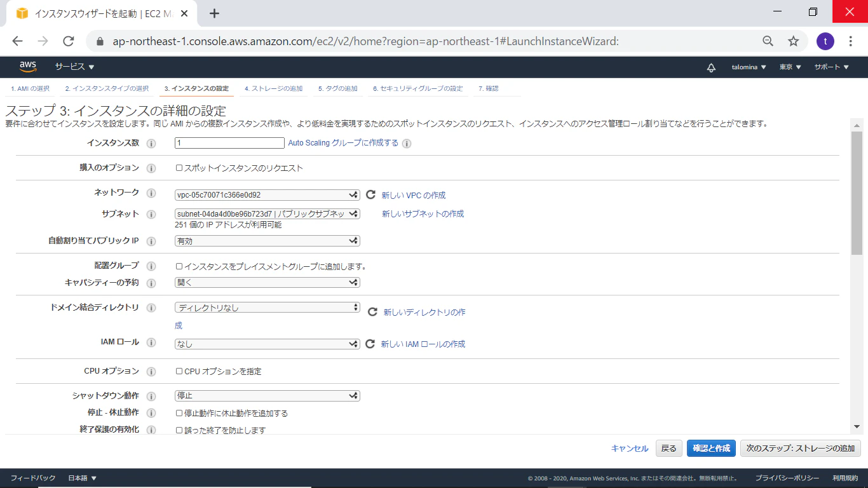
Task: Open 自動割り当てパブリック IP dropdown
Action: coord(268,241)
